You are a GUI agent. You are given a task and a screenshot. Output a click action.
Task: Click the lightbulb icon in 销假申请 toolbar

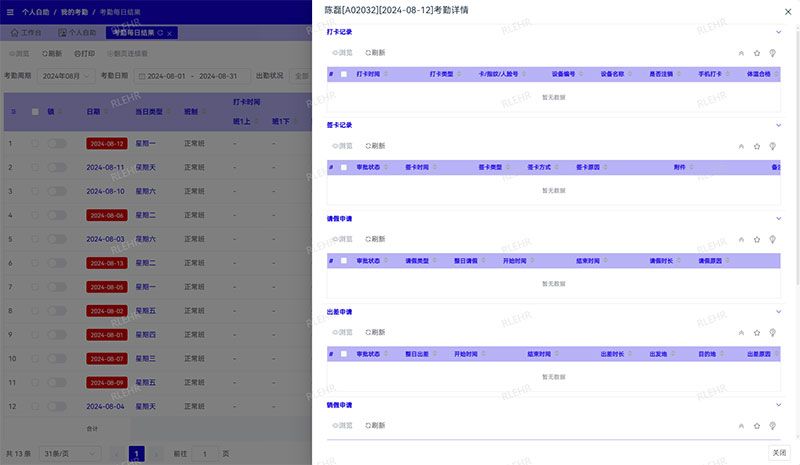[772, 426]
